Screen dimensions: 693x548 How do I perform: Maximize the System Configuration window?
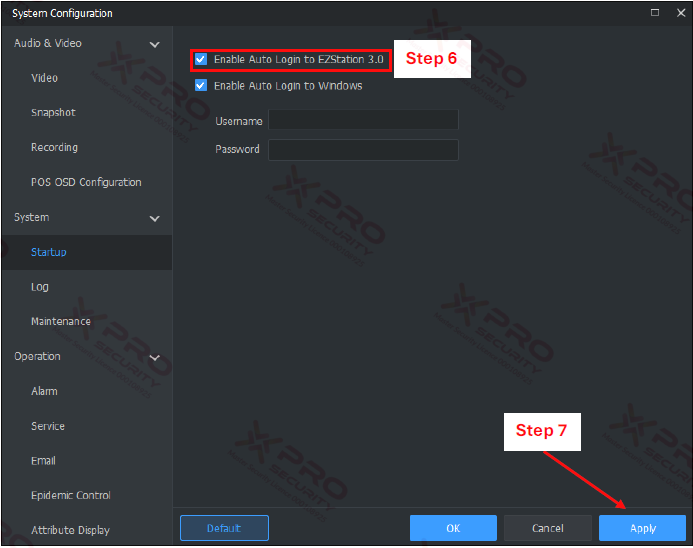(x=655, y=13)
